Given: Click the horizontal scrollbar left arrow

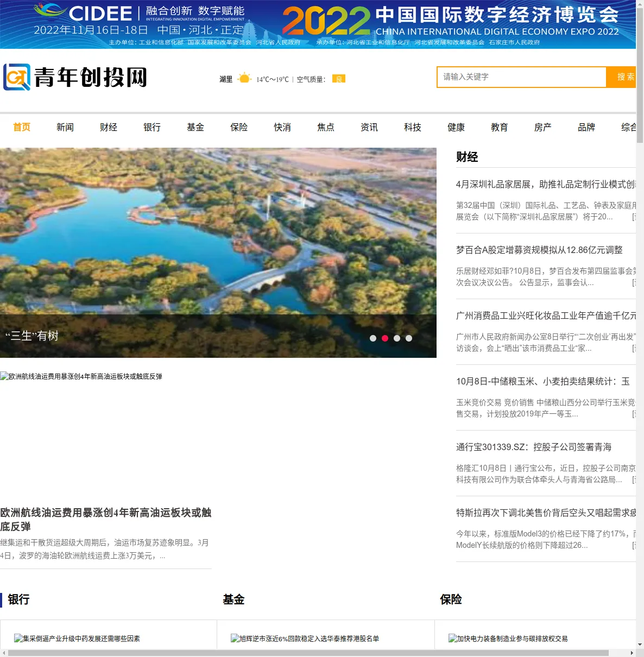Looking at the screenshot, I should 3,653.
